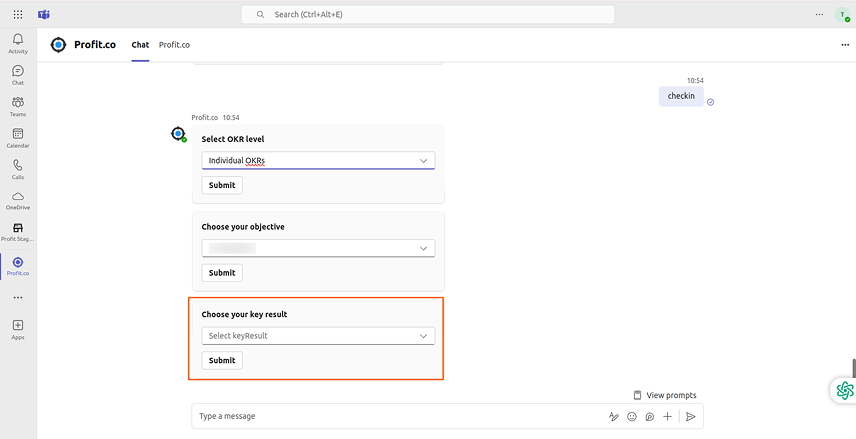Go to Teams in sidebar
This screenshot has width=856, height=439.
click(x=18, y=106)
